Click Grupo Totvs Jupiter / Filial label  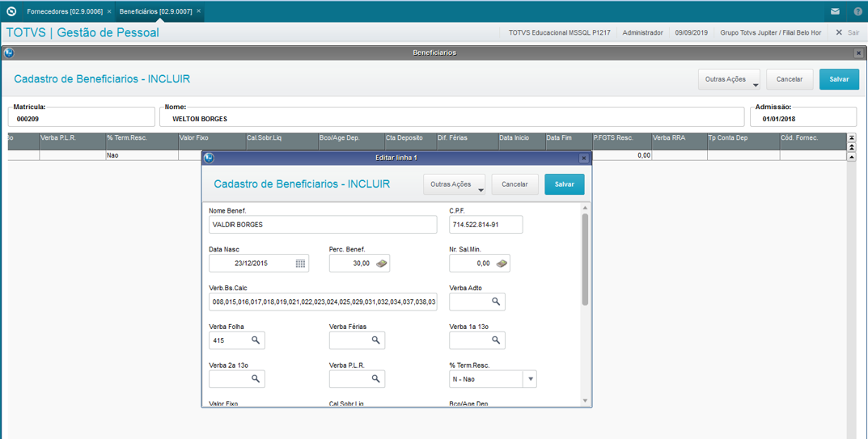[771, 32]
